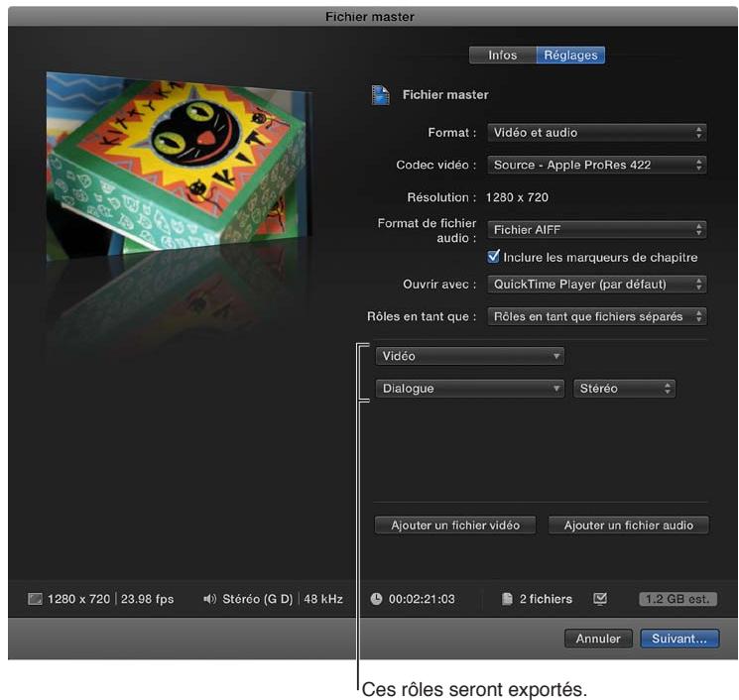This screenshot has width=739, height=700.
Task: Click Ajouter un fichier audio button
Action: pyautogui.click(x=629, y=525)
